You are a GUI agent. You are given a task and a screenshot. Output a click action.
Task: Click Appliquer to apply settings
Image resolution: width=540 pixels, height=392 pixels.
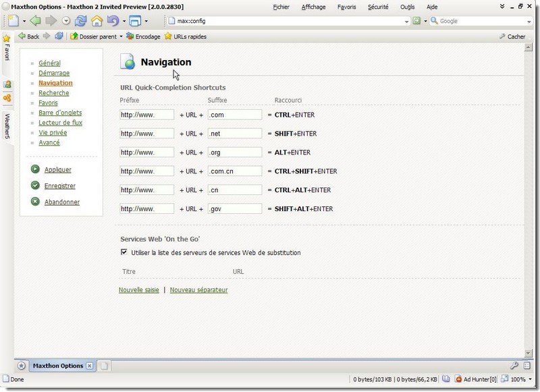click(58, 169)
